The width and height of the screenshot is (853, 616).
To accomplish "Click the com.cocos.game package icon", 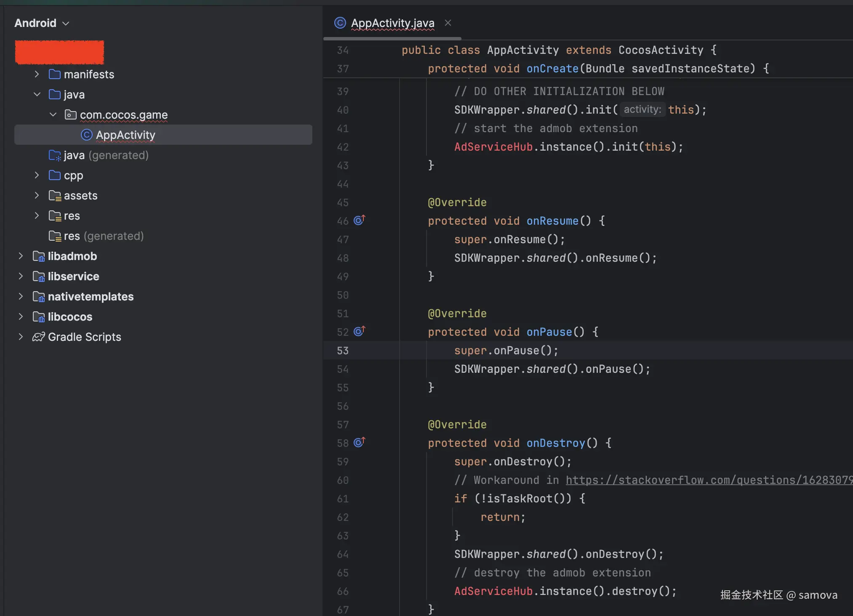I will point(70,115).
